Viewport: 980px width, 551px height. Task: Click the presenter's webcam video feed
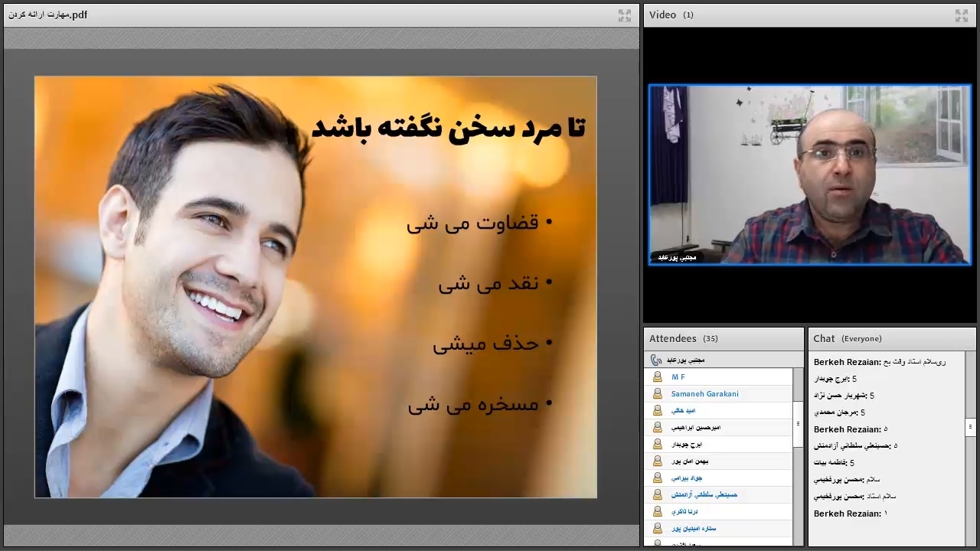[x=809, y=174]
